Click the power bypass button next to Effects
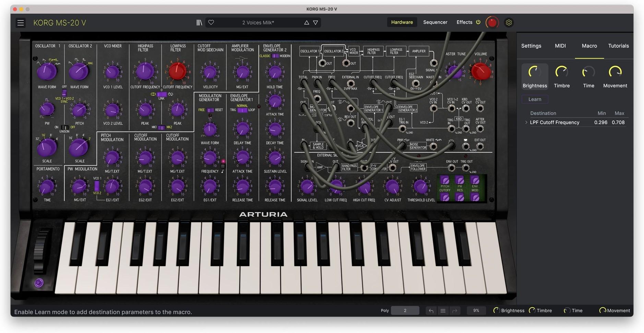The width and height of the screenshot is (644, 333). point(478,22)
